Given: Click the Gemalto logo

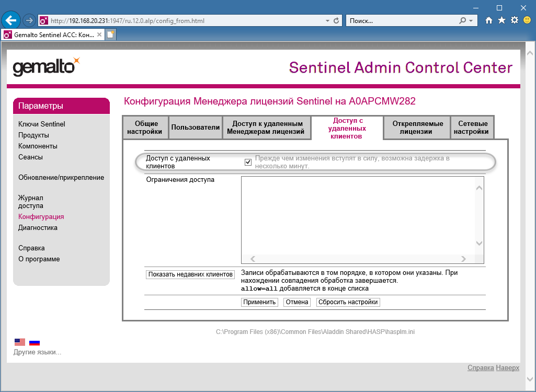Looking at the screenshot, I should [x=44, y=67].
